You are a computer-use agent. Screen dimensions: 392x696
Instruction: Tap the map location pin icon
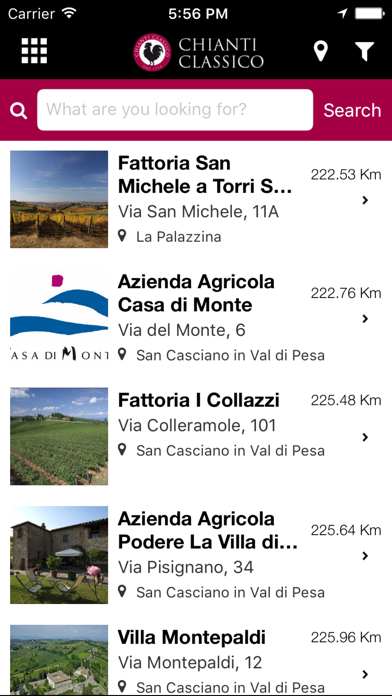321,51
